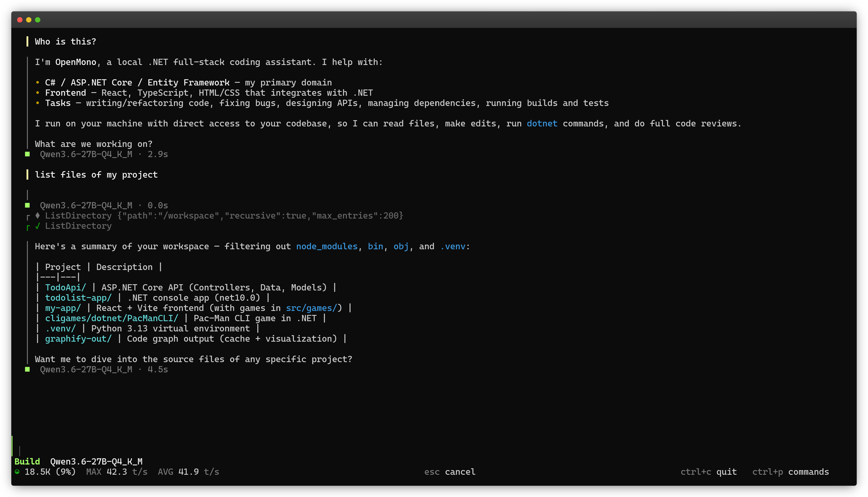Click the 'Description' table header

[x=124, y=267]
